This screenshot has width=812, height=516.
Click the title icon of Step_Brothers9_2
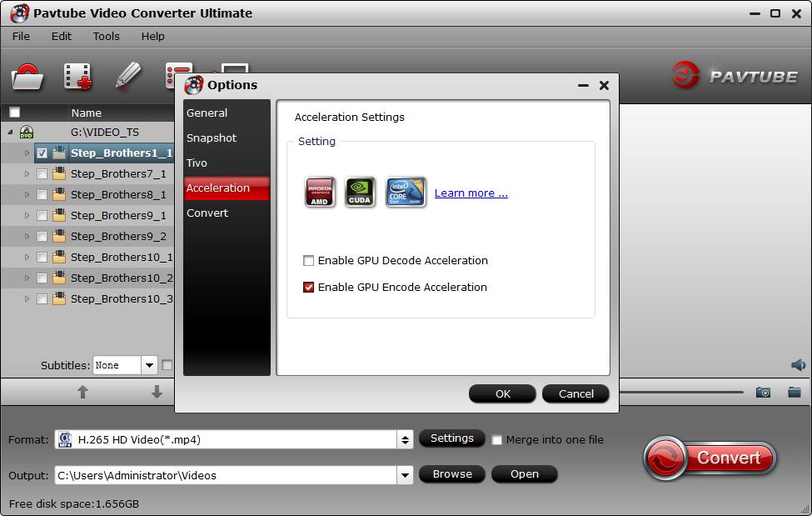click(x=59, y=236)
